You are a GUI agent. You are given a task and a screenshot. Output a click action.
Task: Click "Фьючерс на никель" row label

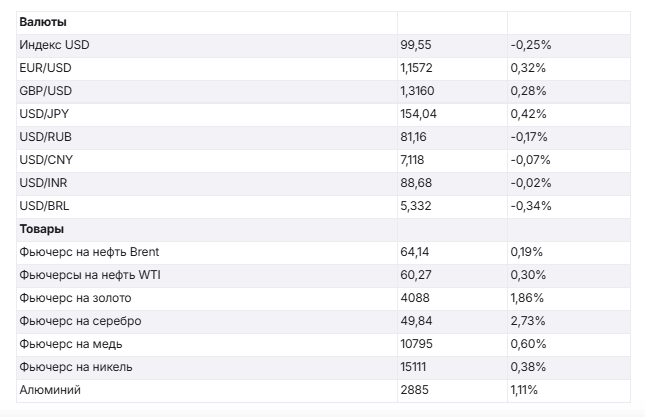(x=76, y=367)
